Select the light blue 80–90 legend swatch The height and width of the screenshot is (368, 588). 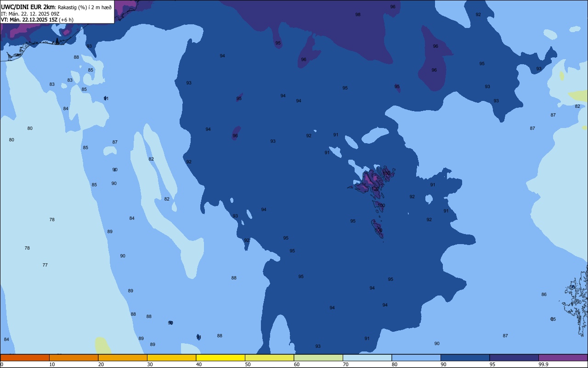click(x=416, y=357)
